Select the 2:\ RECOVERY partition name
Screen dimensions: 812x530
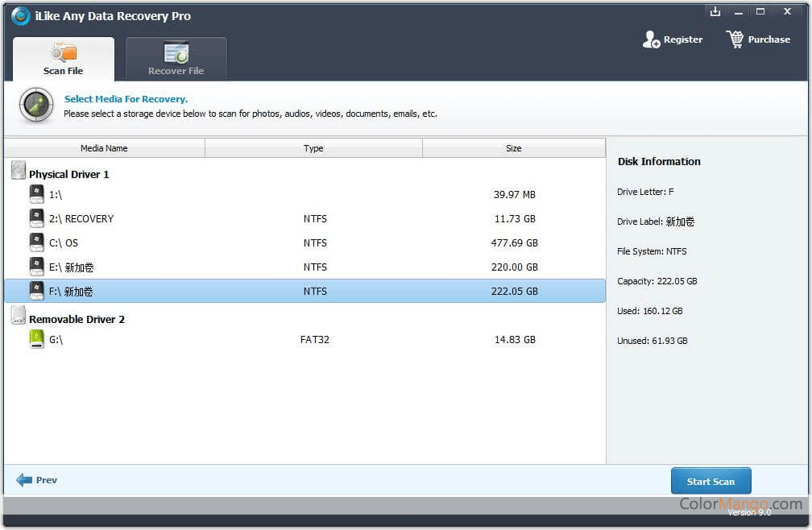81,219
